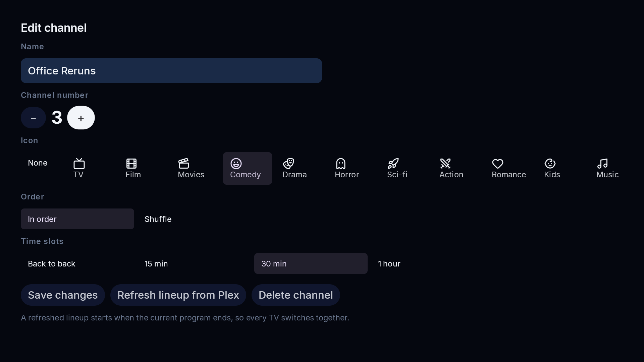Select In order playback

tap(77, 219)
